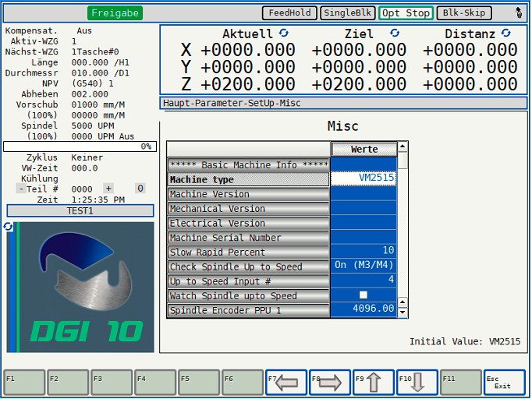This screenshot has height=399, width=532.
Task: Click the Aktuell X position value
Action: pyautogui.click(x=248, y=50)
